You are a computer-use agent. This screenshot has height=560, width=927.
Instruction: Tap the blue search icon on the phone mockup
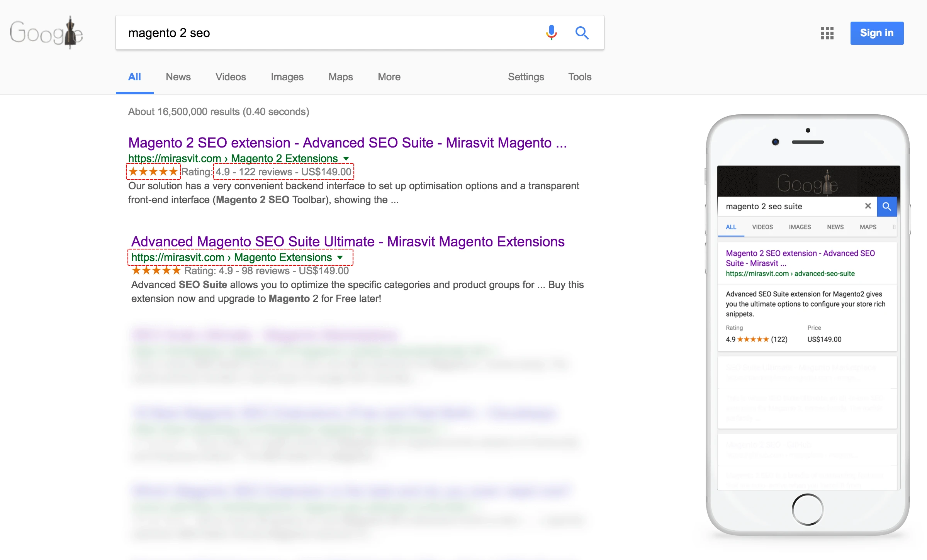pyautogui.click(x=887, y=207)
